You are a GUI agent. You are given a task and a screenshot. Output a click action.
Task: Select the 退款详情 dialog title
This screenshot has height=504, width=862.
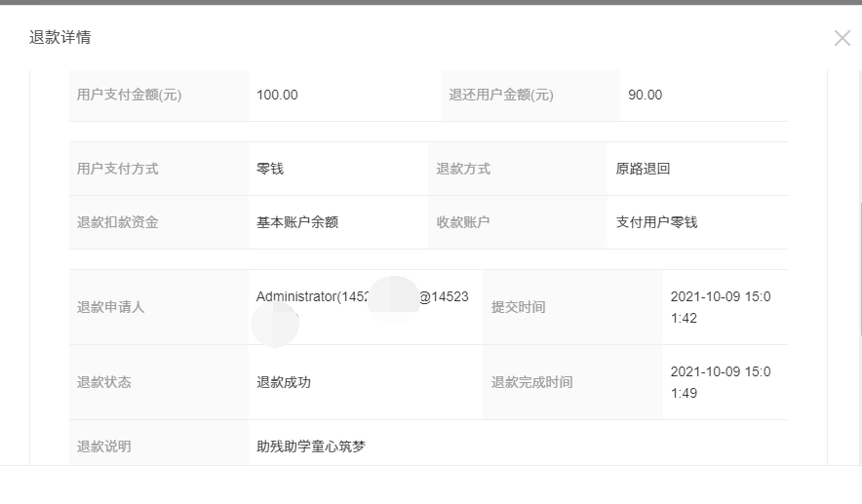coord(59,37)
